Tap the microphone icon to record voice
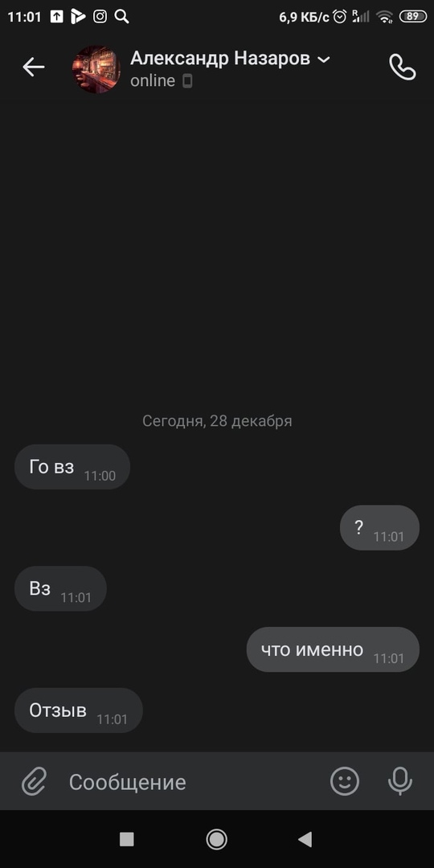This screenshot has height=868, width=434. 400,782
